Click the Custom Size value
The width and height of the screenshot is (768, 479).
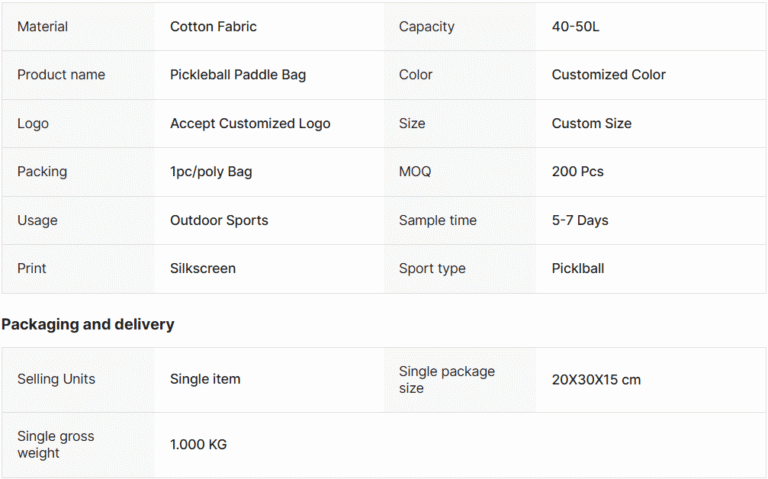click(x=591, y=123)
